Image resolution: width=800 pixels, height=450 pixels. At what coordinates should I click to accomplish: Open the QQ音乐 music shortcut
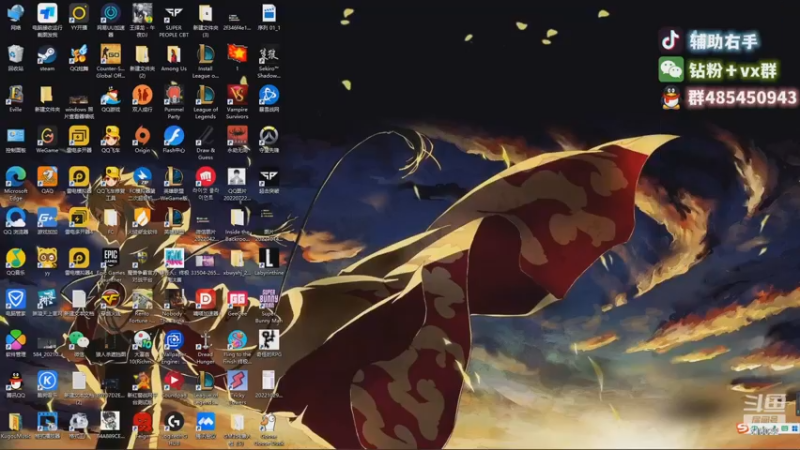[x=15, y=259]
